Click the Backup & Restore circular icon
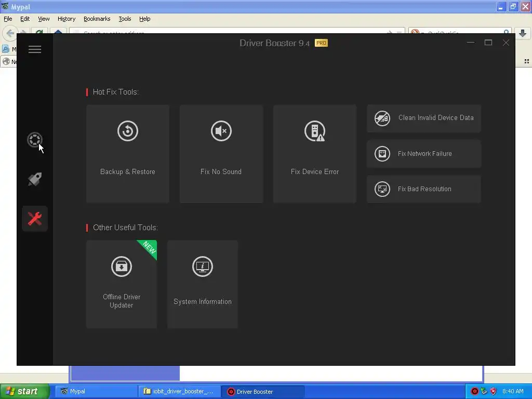Image resolution: width=532 pixels, height=399 pixels. pyautogui.click(x=128, y=131)
